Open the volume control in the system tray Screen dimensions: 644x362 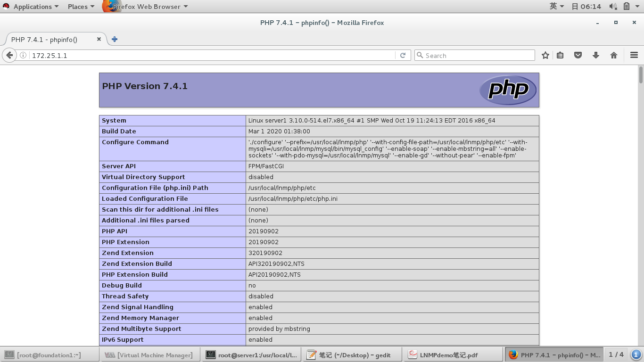click(613, 6)
